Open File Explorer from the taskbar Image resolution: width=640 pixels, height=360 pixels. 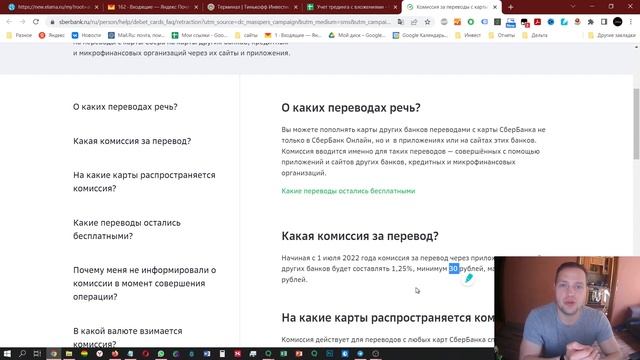69,353
